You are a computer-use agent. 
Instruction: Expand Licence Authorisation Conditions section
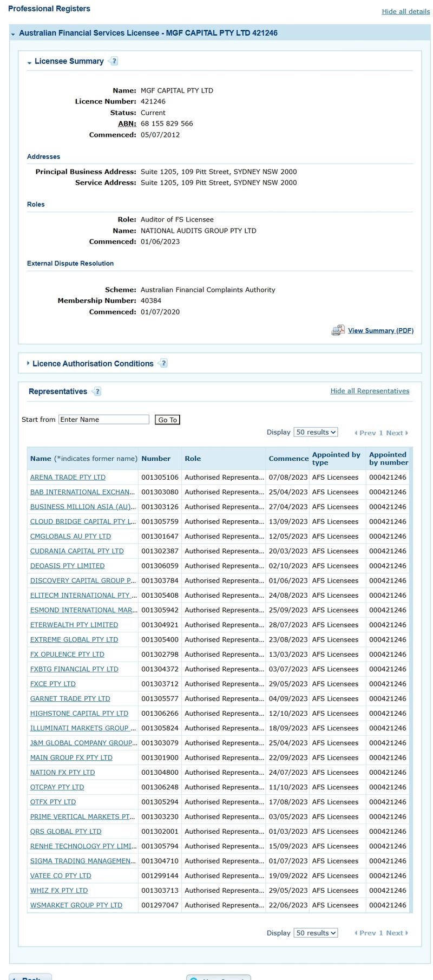click(28, 363)
